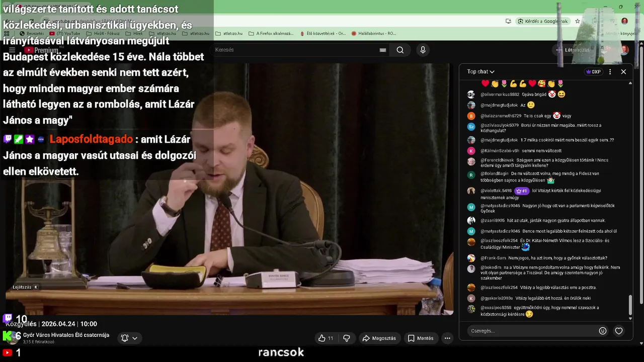Image resolution: width=644 pixels, height=362 pixels.
Task: Open Győr Város Hivatalos Élő csatornája channel
Action: click(x=66, y=335)
